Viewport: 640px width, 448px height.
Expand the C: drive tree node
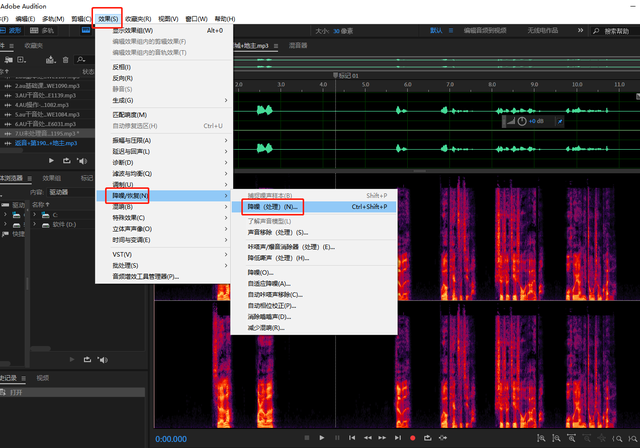pyautogui.click(x=34, y=215)
